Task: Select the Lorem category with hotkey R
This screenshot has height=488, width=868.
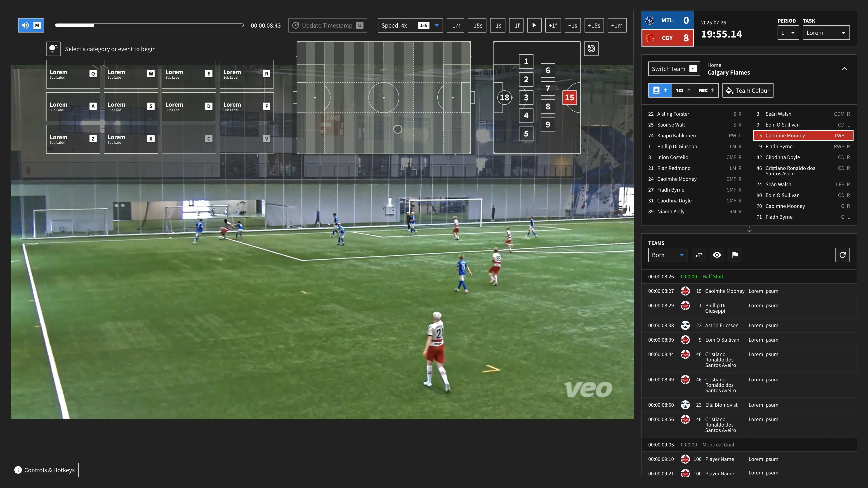Action: [247, 74]
